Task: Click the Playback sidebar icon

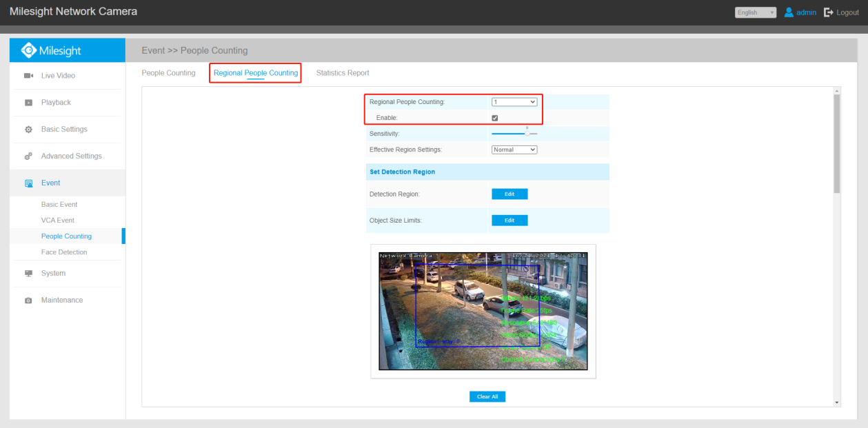Action: coord(28,103)
